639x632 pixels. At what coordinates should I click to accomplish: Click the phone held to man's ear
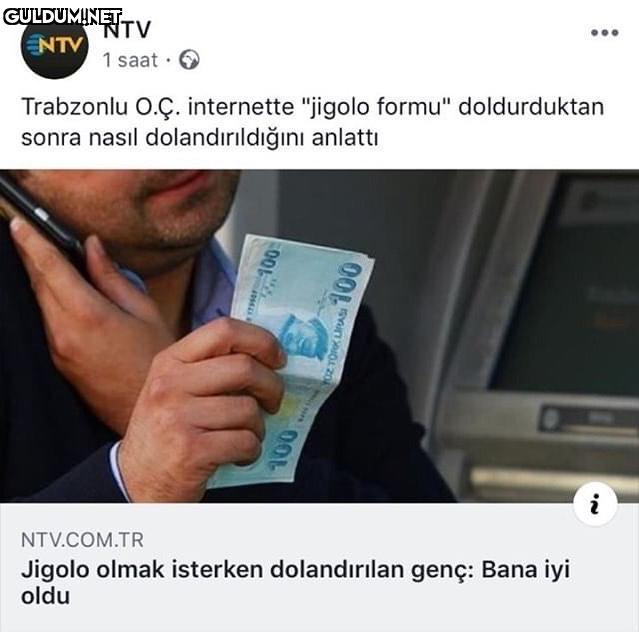[x=40, y=222]
